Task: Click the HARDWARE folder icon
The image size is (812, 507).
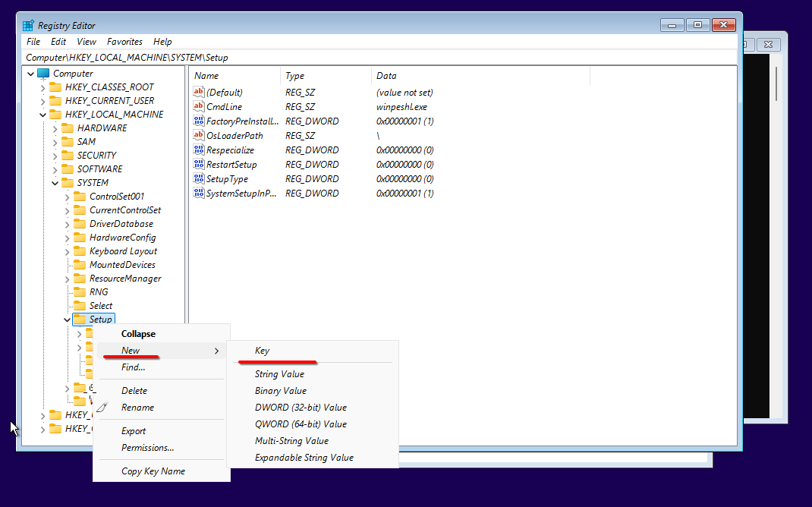Action: [x=68, y=128]
